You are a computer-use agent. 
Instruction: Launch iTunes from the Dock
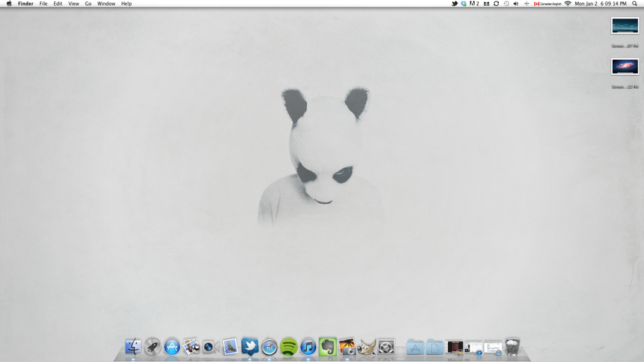click(x=308, y=346)
